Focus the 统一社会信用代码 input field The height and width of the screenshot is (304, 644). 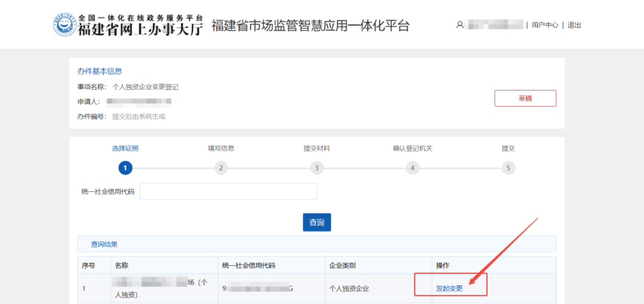click(228, 191)
